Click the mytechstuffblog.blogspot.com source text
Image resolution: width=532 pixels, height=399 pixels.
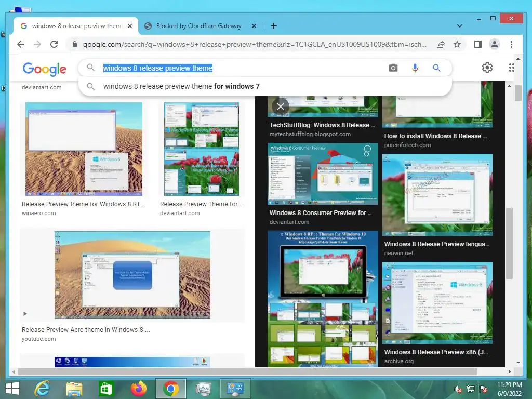coord(310,134)
